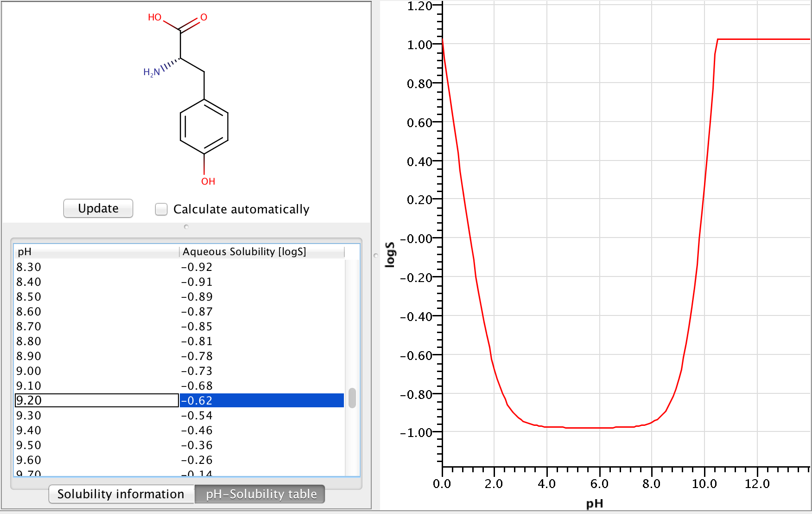The width and height of the screenshot is (812, 514).
Task: Click the benzene ring in the molecule
Action: tap(204, 127)
